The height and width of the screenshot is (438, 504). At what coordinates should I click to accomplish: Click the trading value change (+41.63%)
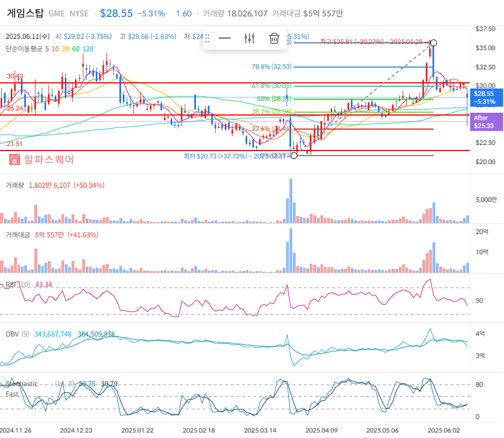click(x=83, y=235)
